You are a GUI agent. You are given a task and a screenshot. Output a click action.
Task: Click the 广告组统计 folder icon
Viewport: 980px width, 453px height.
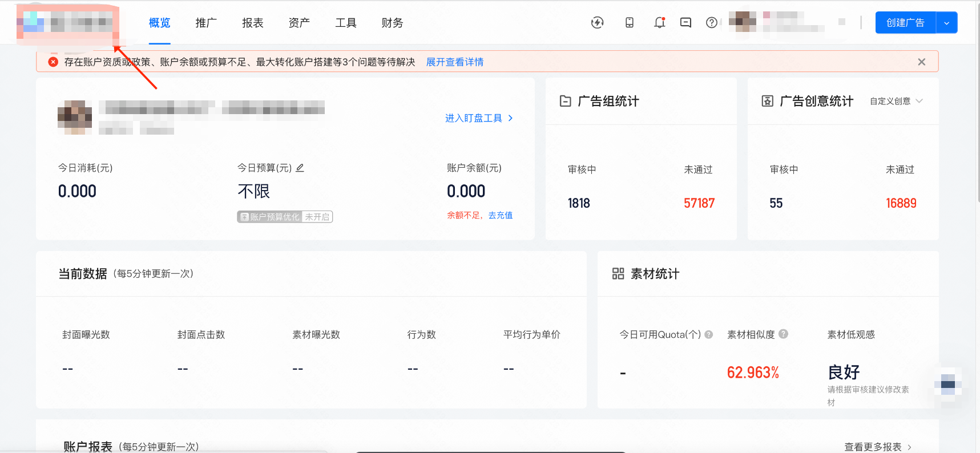[x=565, y=101]
